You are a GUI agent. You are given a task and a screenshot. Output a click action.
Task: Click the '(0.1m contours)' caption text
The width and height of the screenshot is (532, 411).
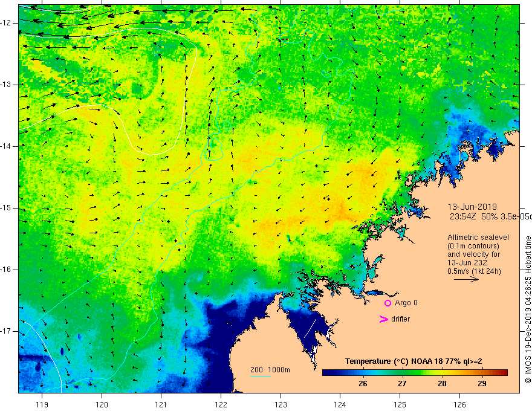click(473, 246)
